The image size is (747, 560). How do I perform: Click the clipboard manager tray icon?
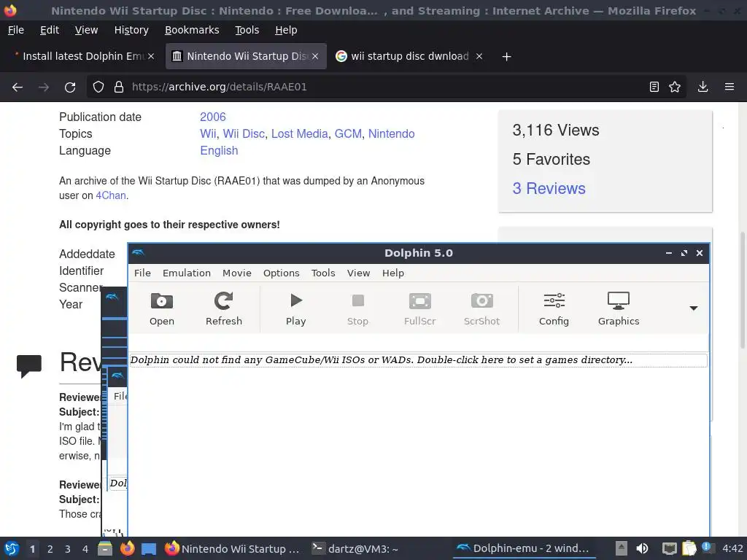(689, 548)
